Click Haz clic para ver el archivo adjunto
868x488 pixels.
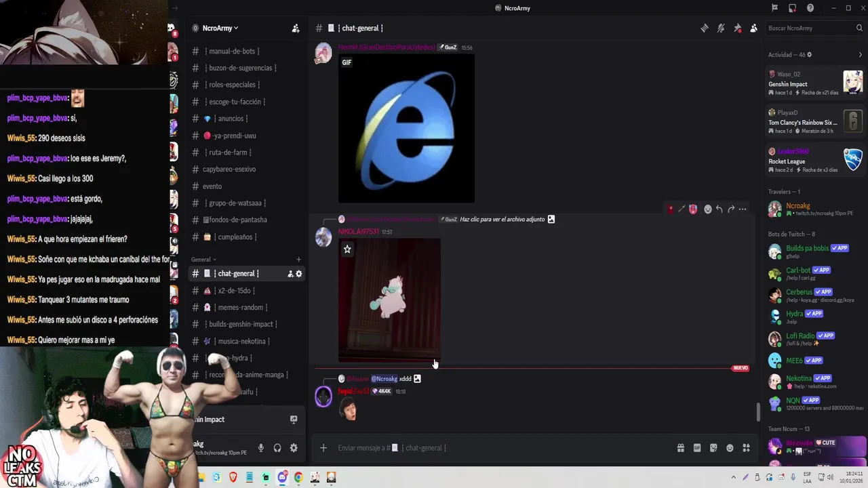tap(502, 220)
